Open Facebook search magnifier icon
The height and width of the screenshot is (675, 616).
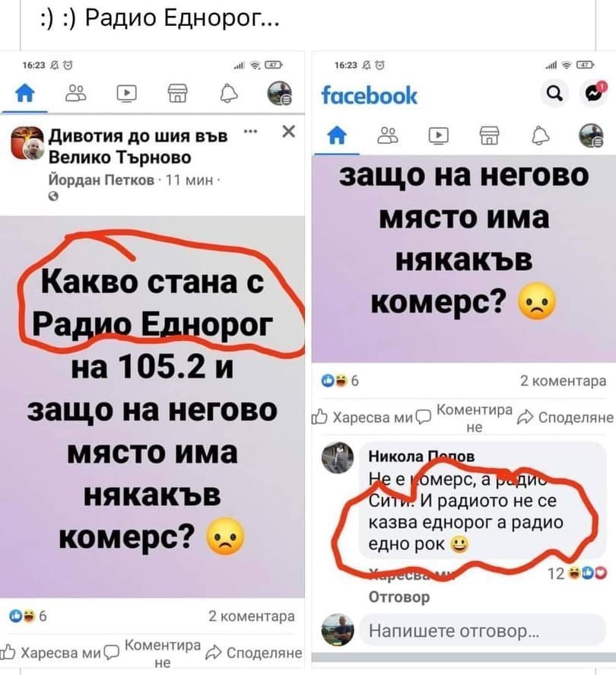[554, 93]
